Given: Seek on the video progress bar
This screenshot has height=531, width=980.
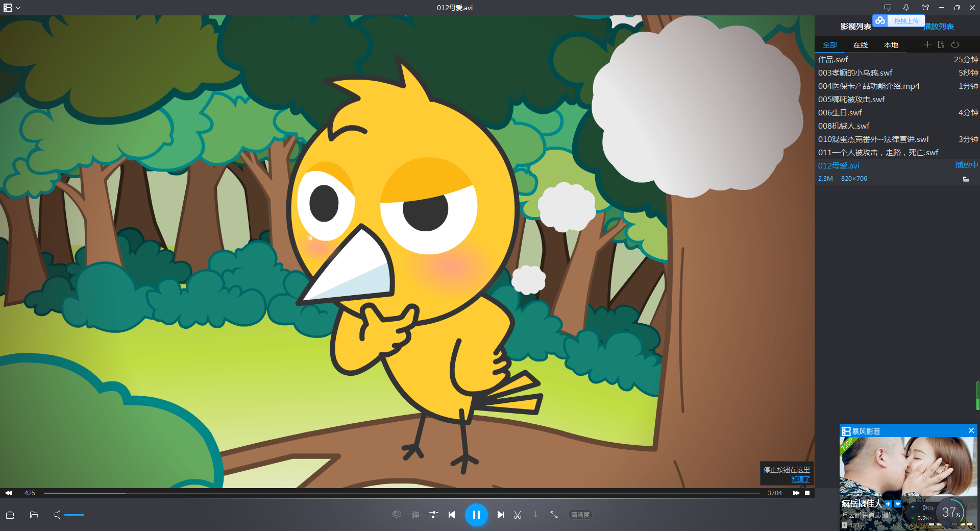Looking at the screenshot, I should pos(402,493).
